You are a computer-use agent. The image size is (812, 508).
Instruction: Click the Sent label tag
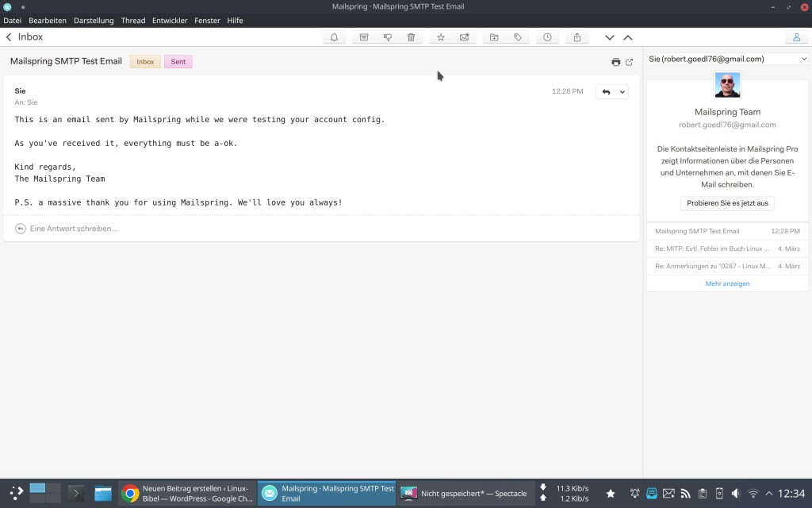178,62
